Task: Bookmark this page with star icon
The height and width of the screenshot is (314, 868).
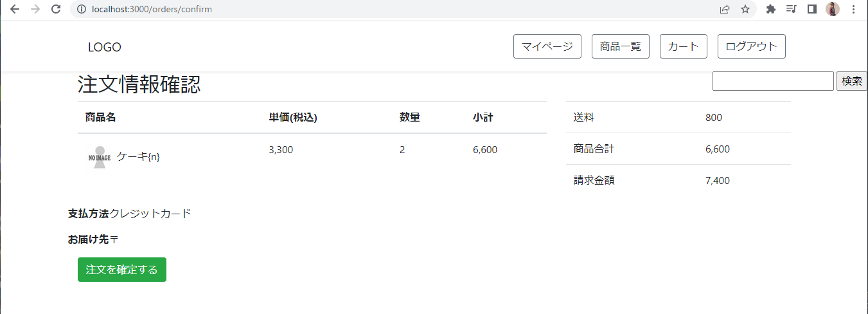Action: 745,9
